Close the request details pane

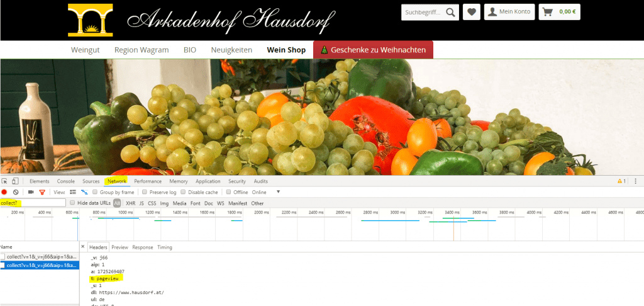(83, 247)
